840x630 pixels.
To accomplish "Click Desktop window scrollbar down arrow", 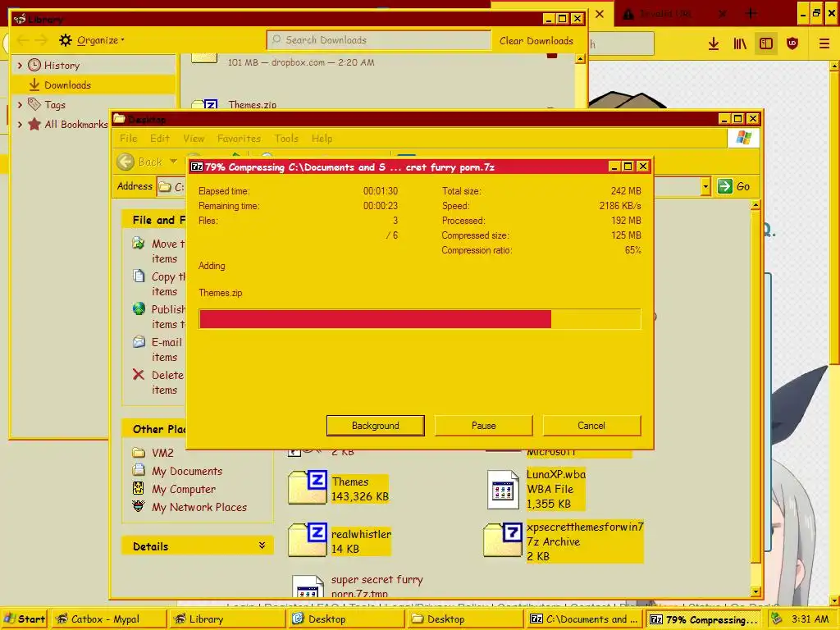I will point(756,592).
